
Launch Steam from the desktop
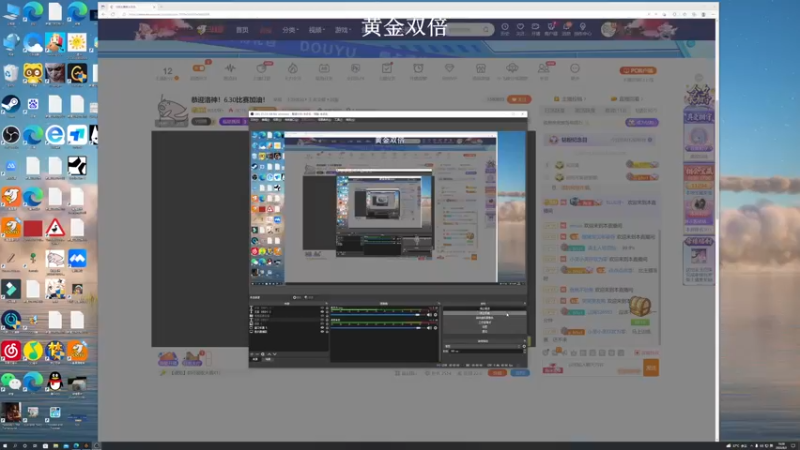click(x=11, y=104)
